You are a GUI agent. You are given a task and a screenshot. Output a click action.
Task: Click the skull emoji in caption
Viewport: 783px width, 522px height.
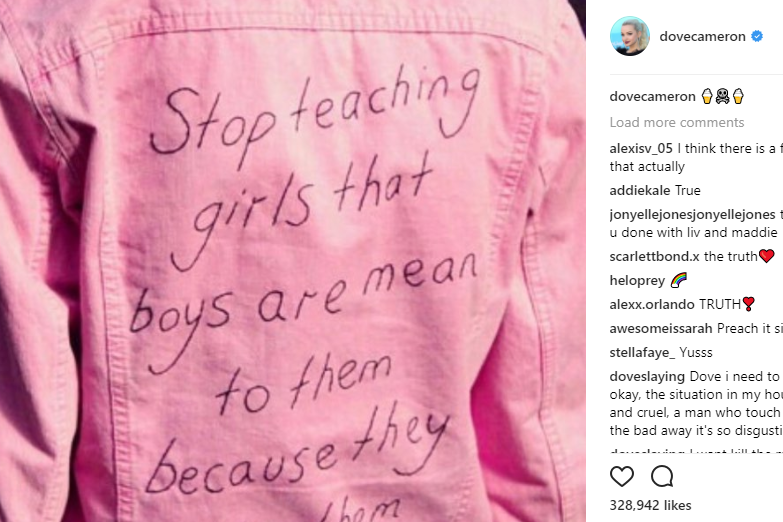point(722,96)
